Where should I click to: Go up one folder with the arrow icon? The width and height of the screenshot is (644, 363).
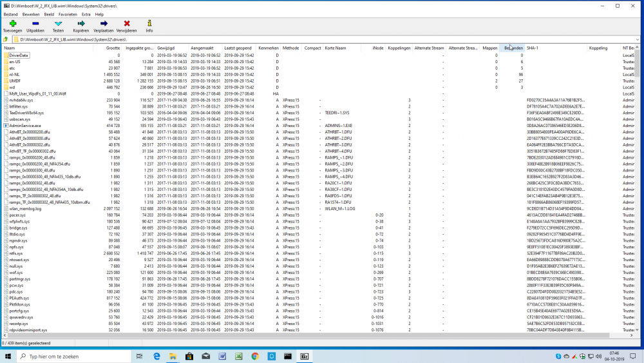click(x=6, y=39)
